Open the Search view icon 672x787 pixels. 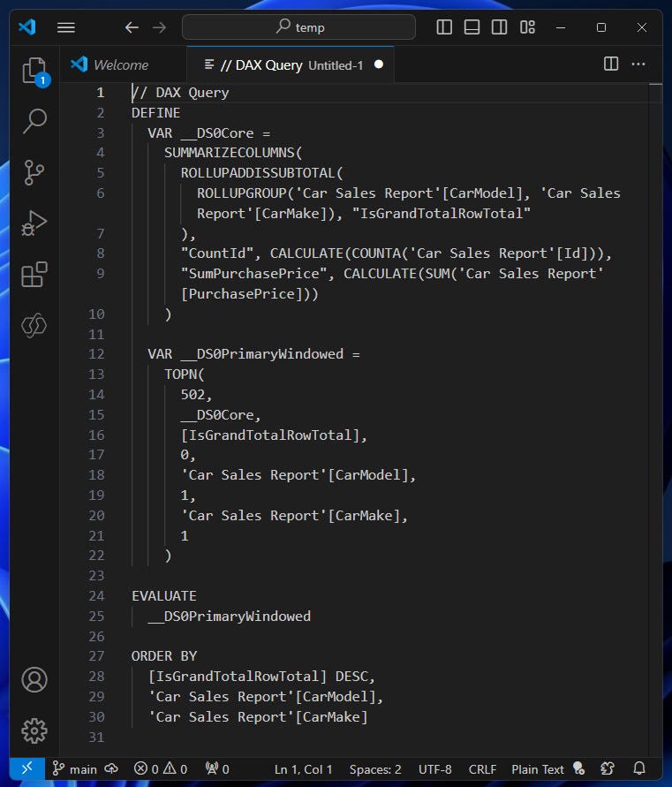[34, 121]
